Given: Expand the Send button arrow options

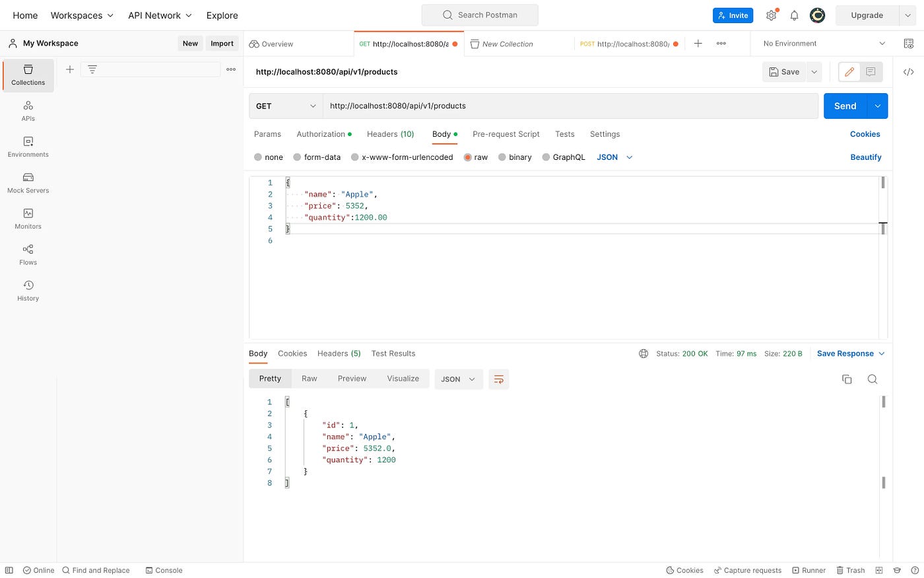Looking at the screenshot, I should 878,106.
